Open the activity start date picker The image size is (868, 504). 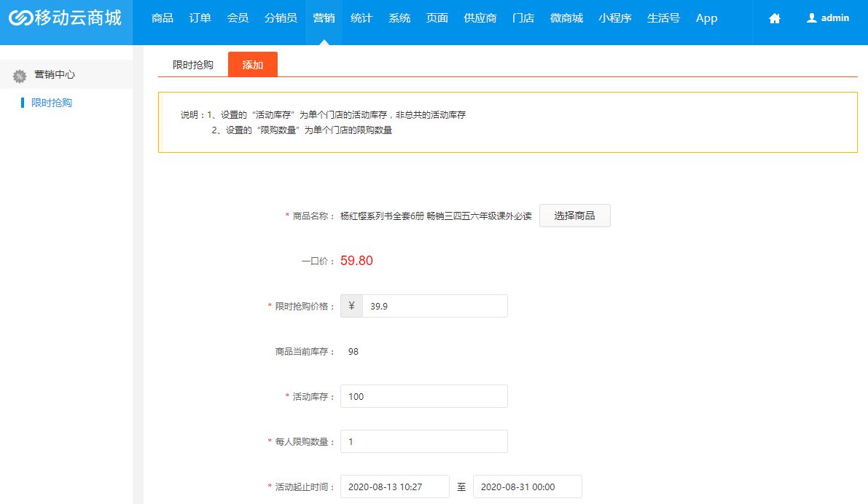[394, 487]
